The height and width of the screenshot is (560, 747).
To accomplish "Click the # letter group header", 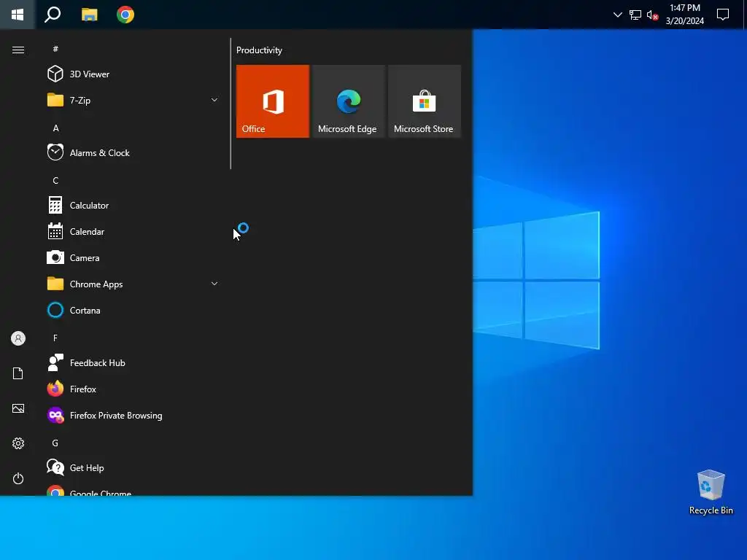I will click(55, 49).
